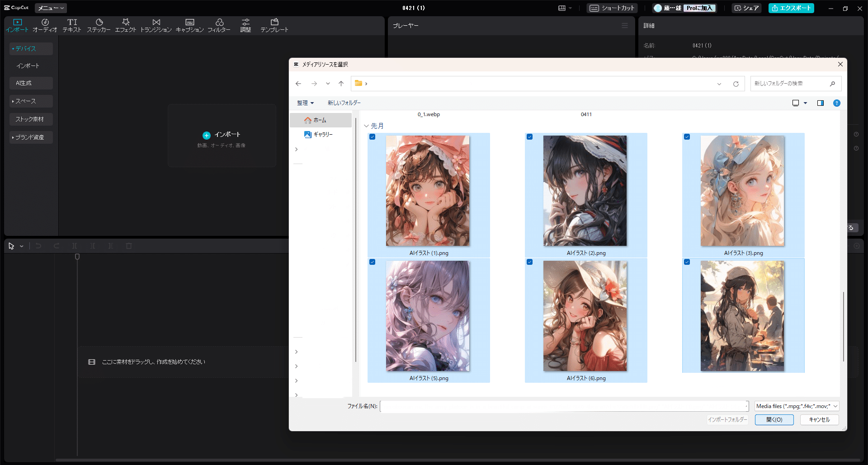Open keyboard shortcuts button
The width and height of the screenshot is (868, 465).
612,8
